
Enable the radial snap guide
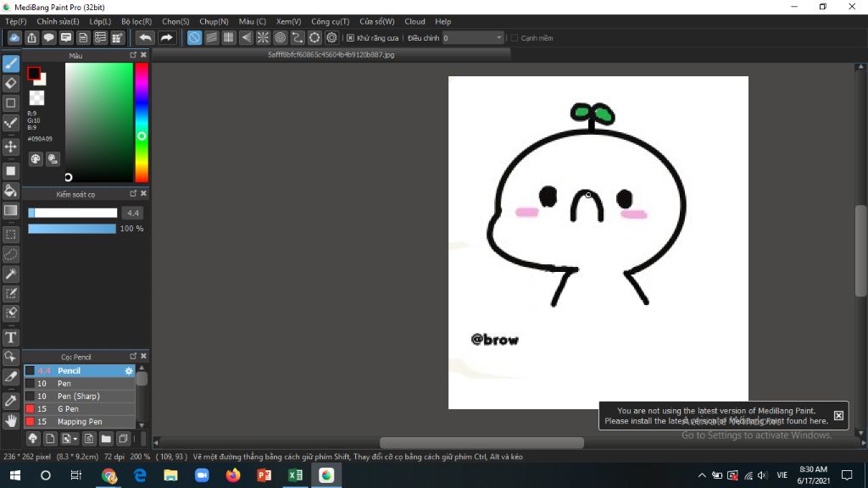point(263,37)
